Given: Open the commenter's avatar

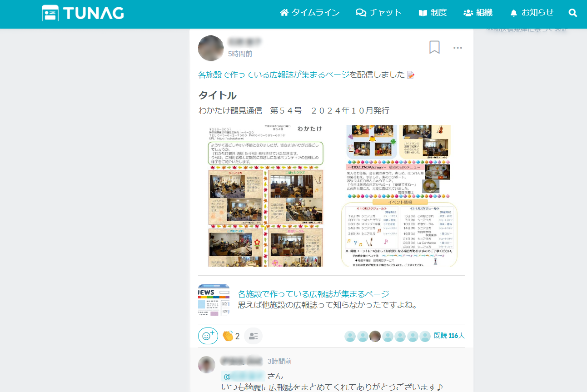Looking at the screenshot, I should [x=207, y=365].
